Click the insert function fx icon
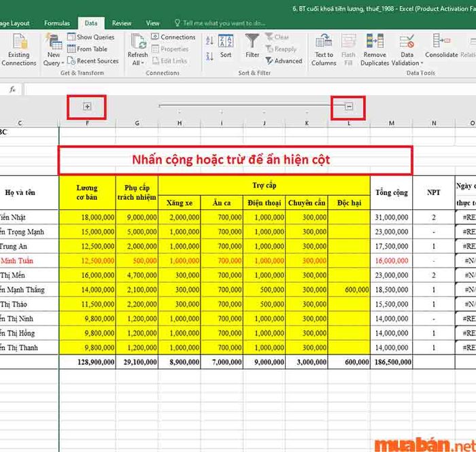Image resolution: width=476 pixels, height=452 pixels. click(x=12, y=90)
